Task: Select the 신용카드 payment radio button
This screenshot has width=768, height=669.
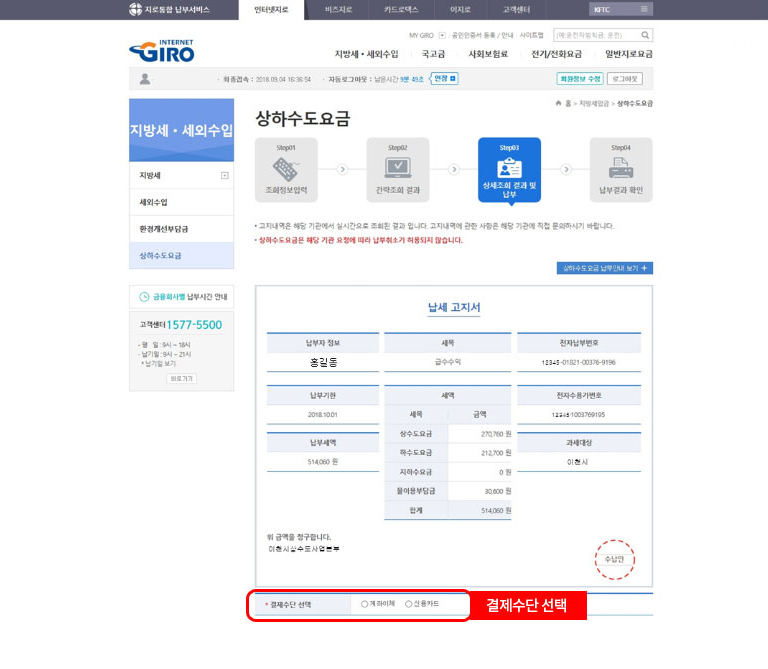Action: coord(408,604)
